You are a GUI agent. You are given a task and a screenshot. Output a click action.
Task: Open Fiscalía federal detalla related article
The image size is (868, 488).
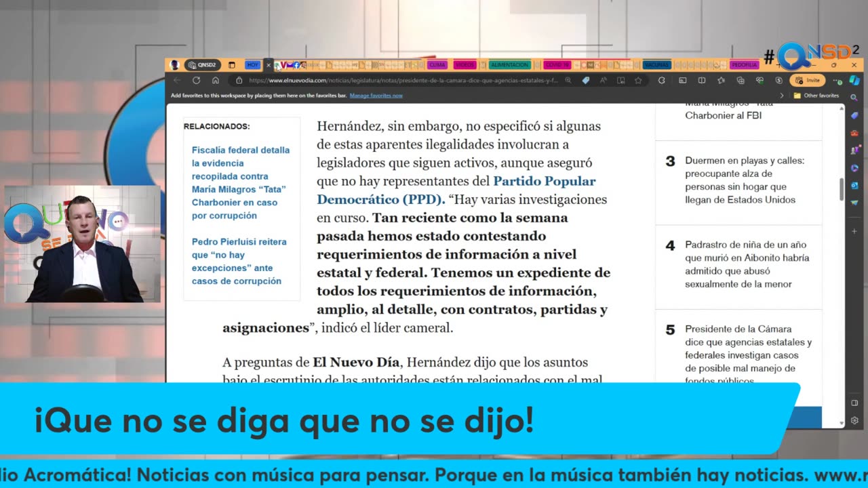[x=241, y=183]
